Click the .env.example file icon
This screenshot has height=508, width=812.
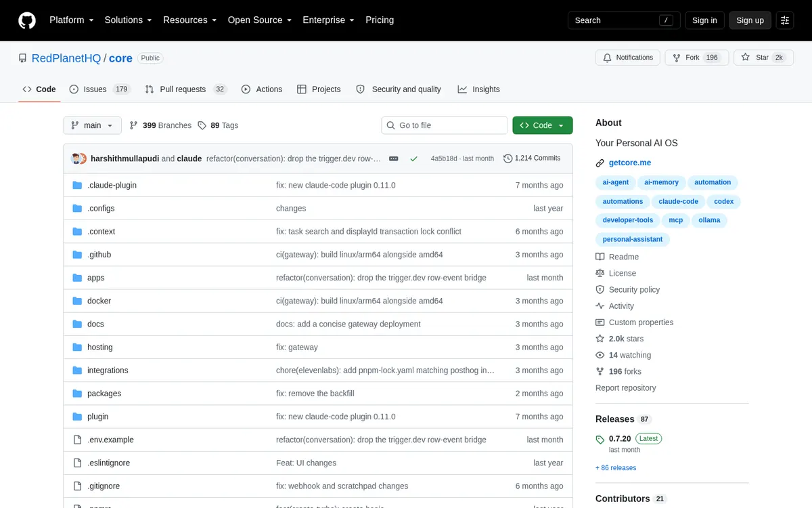77,440
